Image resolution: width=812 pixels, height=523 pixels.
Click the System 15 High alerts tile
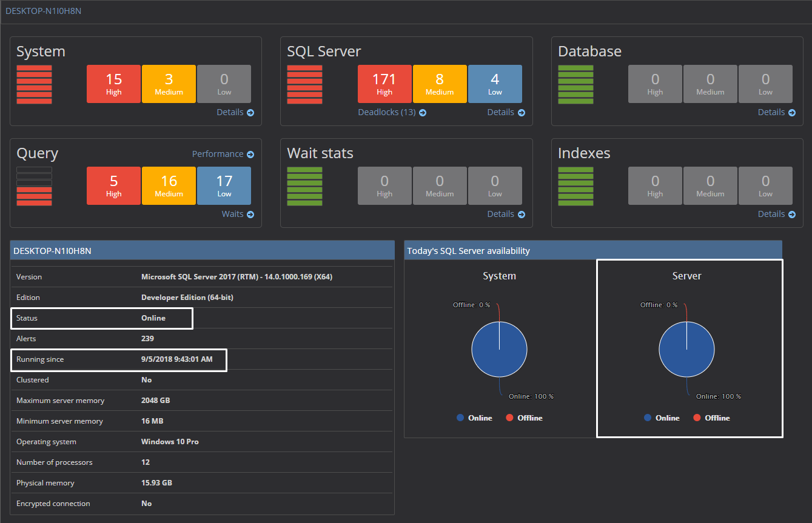click(113, 84)
